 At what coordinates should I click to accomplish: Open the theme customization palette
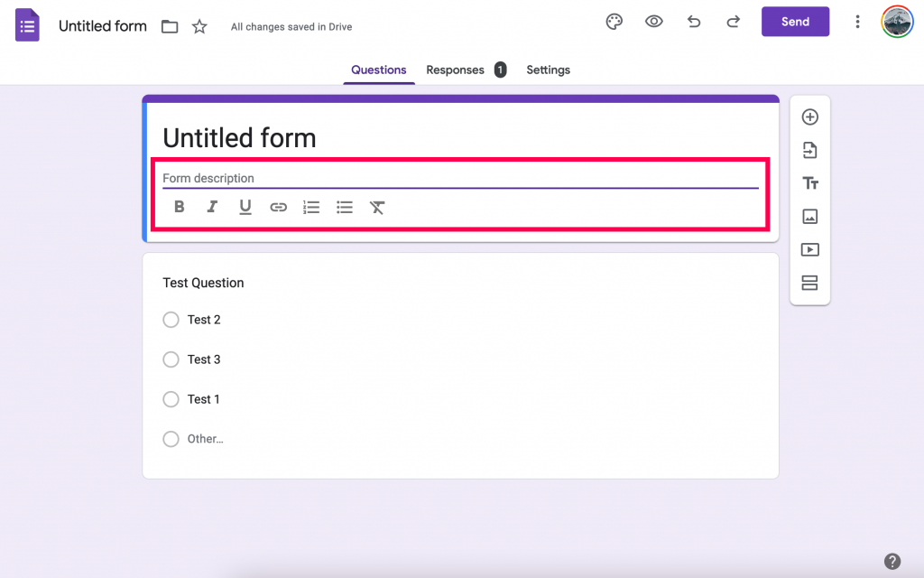pyautogui.click(x=614, y=21)
